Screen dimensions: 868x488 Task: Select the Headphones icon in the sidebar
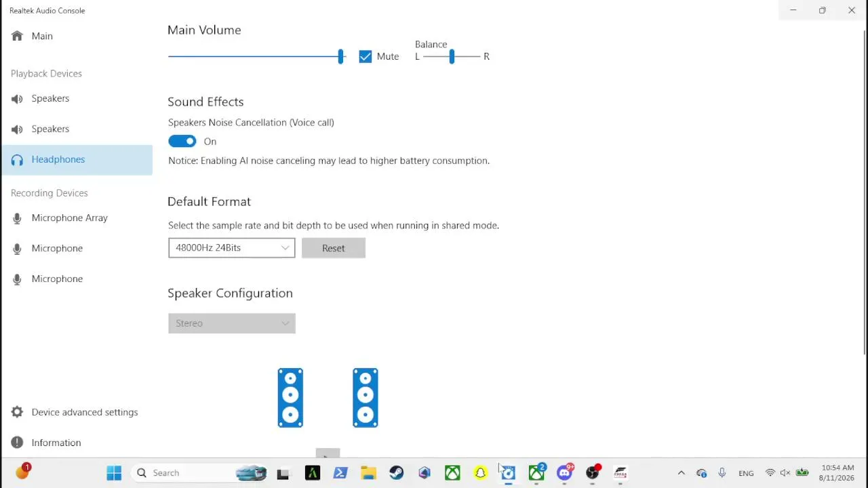(x=17, y=159)
